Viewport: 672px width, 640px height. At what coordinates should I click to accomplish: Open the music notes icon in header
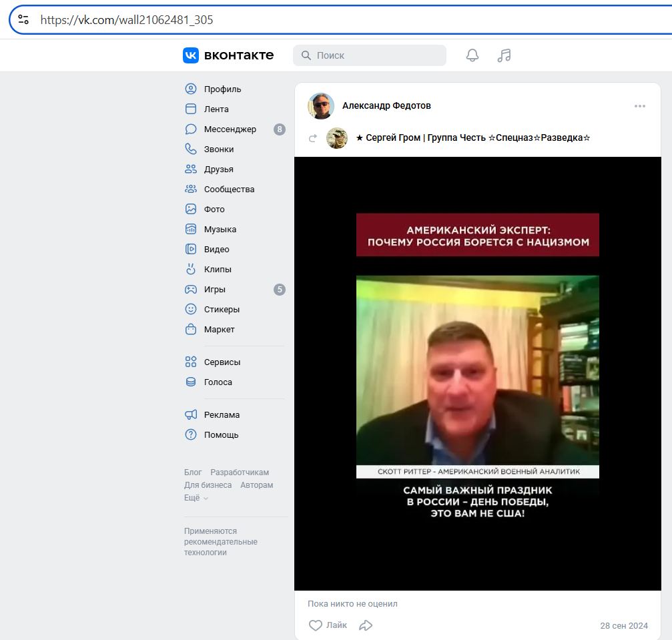(x=504, y=55)
